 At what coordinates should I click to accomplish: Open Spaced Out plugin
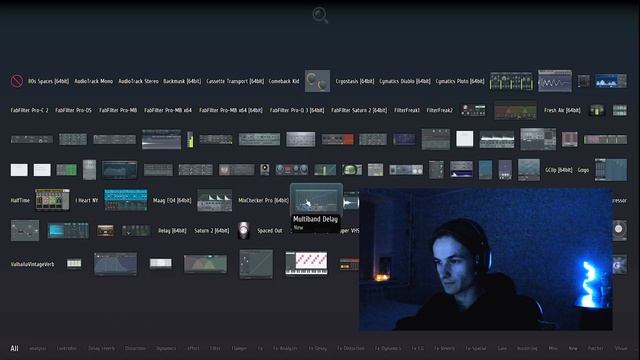click(270, 231)
